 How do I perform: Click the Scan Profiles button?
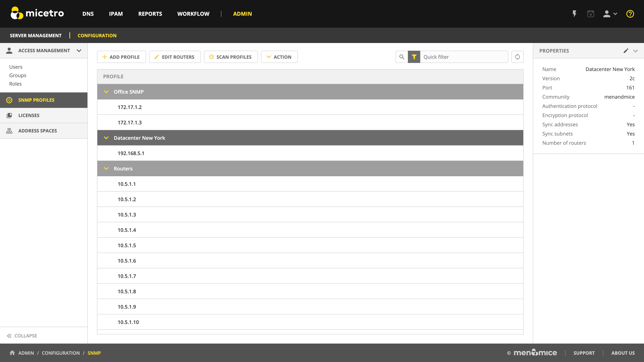[x=231, y=57]
